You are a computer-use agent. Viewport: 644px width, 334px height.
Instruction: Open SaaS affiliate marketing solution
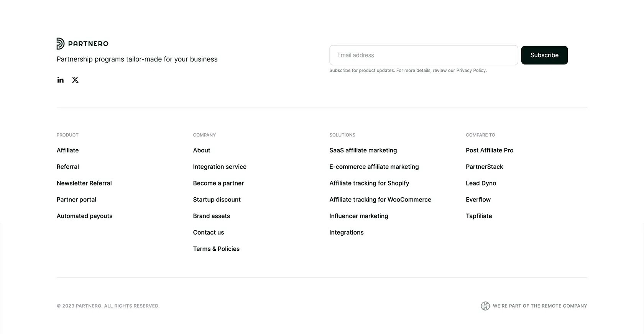click(x=363, y=150)
